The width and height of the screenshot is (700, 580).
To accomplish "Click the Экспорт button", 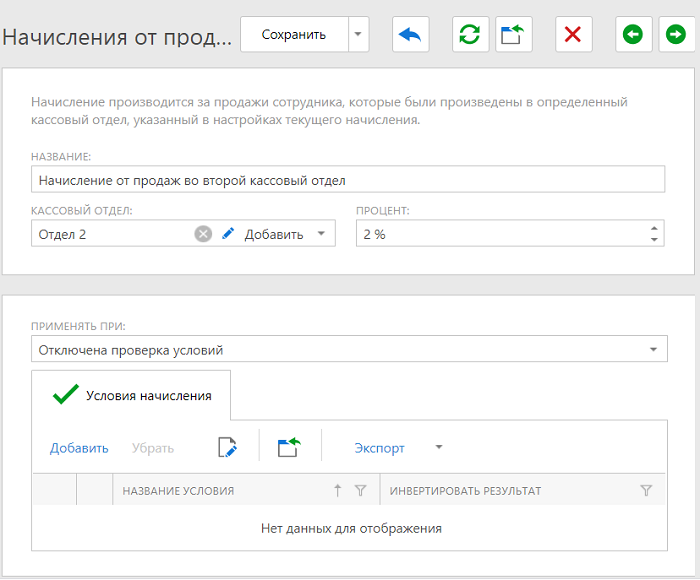I will click(x=379, y=448).
